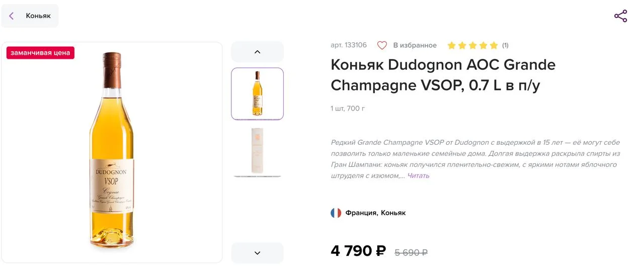This screenshot has width=644, height=270.
Task: Add to favorites via "В избранное"
Action: tap(415, 45)
